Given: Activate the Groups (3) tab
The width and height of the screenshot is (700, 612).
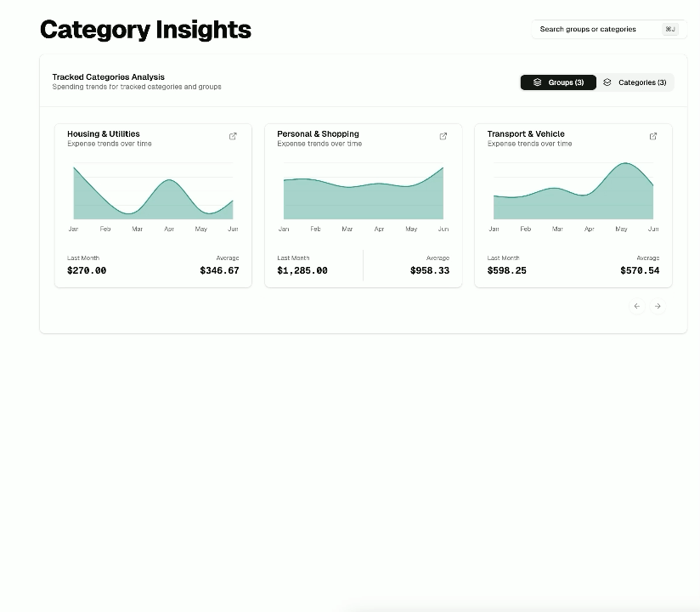Looking at the screenshot, I should pyautogui.click(x=558, y=82).
